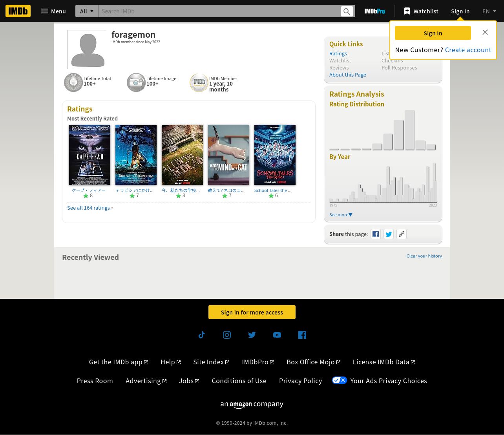The width and height of the screenshot is (504, 435).
Task: Dismiss the sign-in popup with X
Action: point(485,33)
